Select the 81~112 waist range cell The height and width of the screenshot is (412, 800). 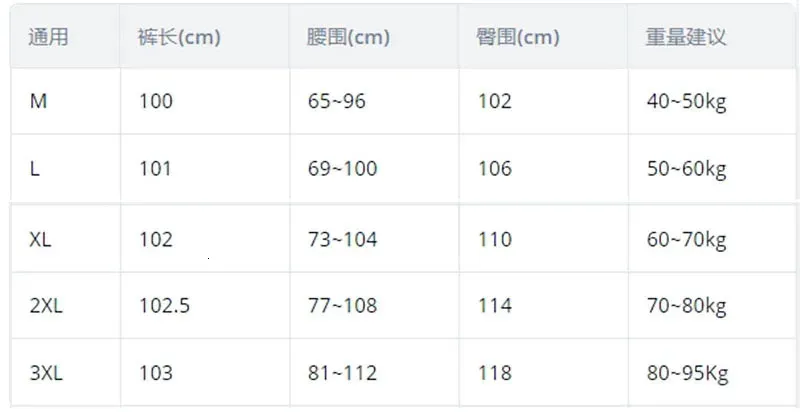click(342, 373)
